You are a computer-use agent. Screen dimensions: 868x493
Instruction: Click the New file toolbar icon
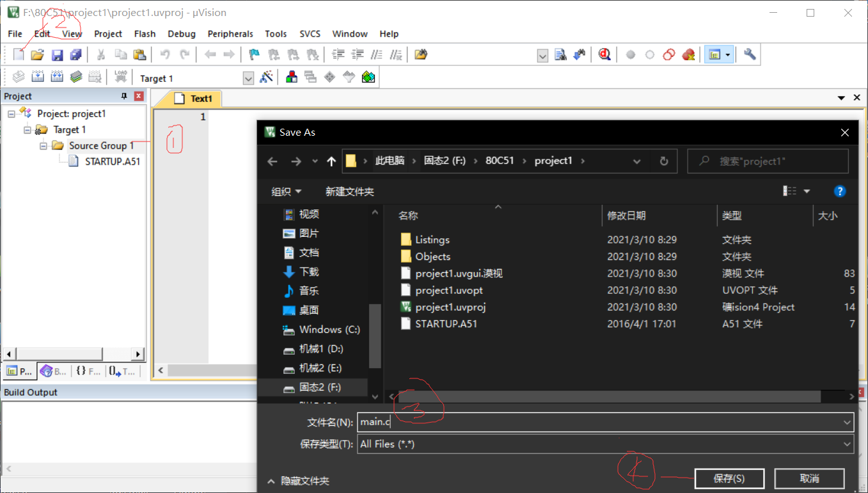[19, 55]
